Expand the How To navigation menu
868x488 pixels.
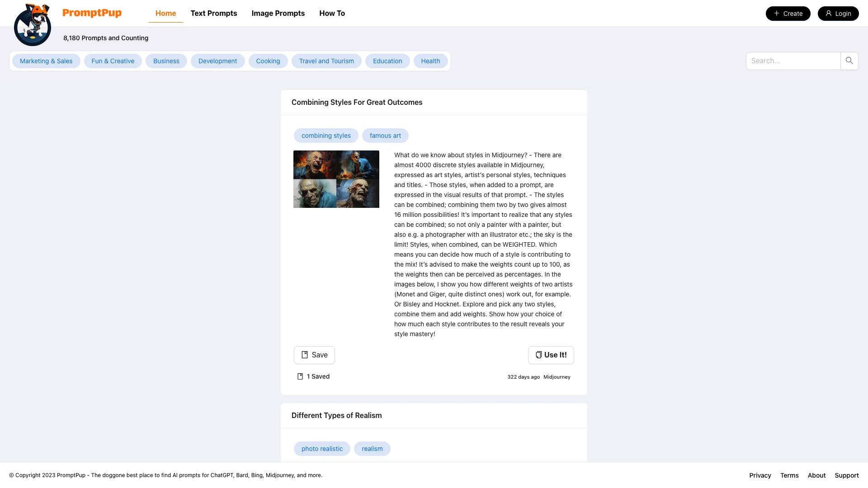[331, 13]
